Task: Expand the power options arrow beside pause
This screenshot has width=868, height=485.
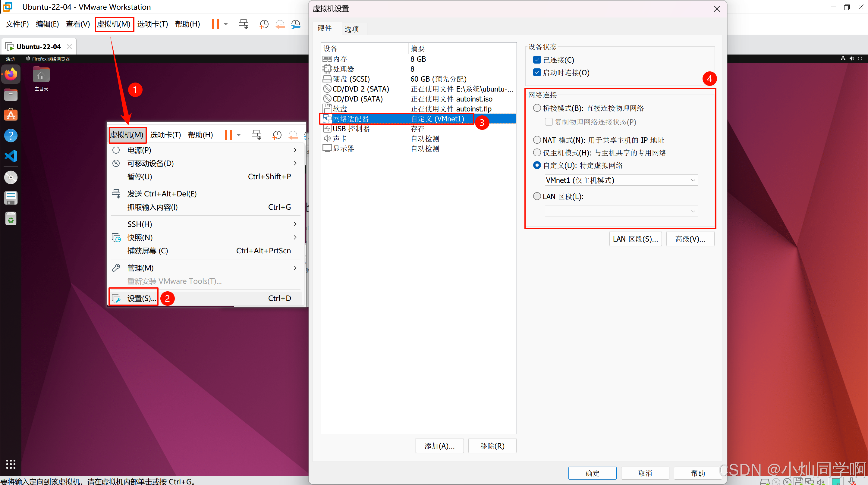Action: pos(226,24)
